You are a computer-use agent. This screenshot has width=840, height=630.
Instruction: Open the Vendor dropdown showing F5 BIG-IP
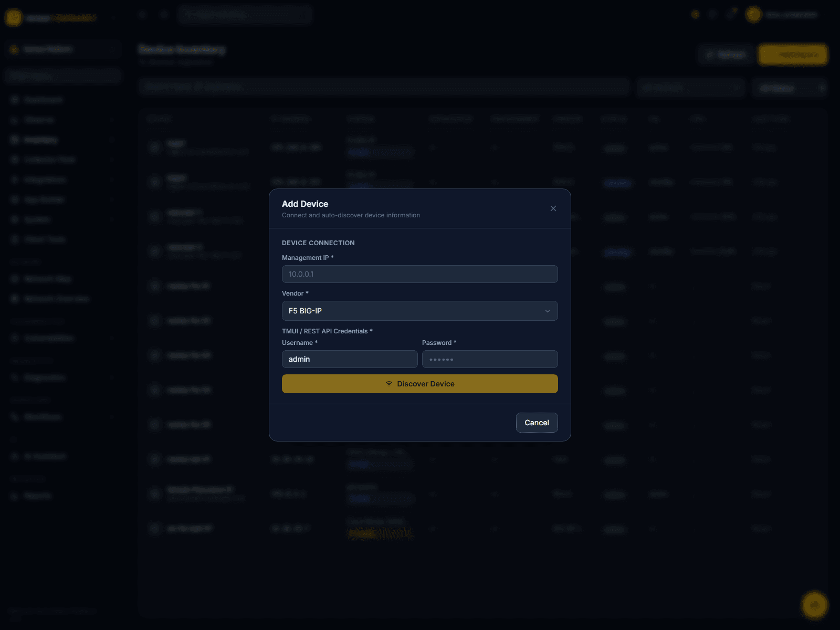[x=420, y=311]
